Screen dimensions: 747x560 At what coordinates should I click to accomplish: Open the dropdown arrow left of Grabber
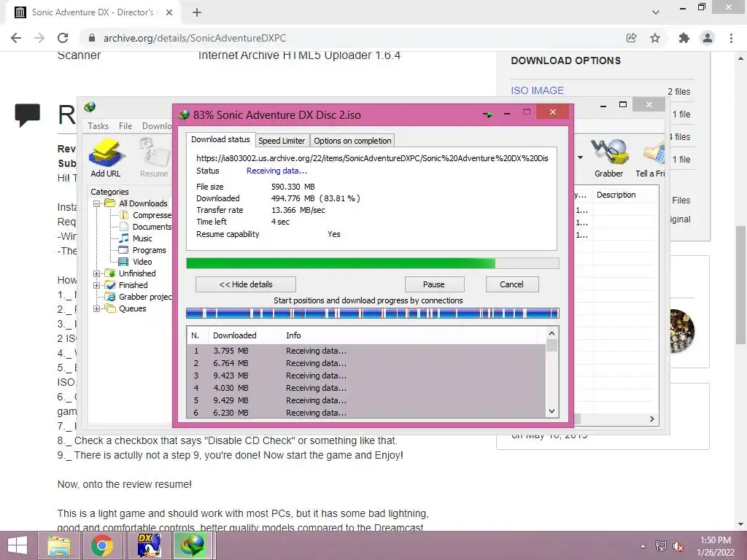click(580, 157)
